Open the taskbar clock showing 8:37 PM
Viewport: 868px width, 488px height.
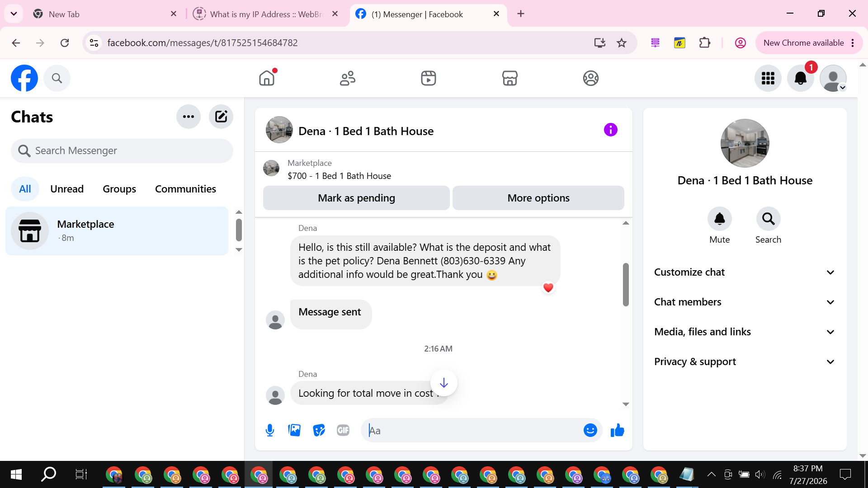[x=808, y=474]
